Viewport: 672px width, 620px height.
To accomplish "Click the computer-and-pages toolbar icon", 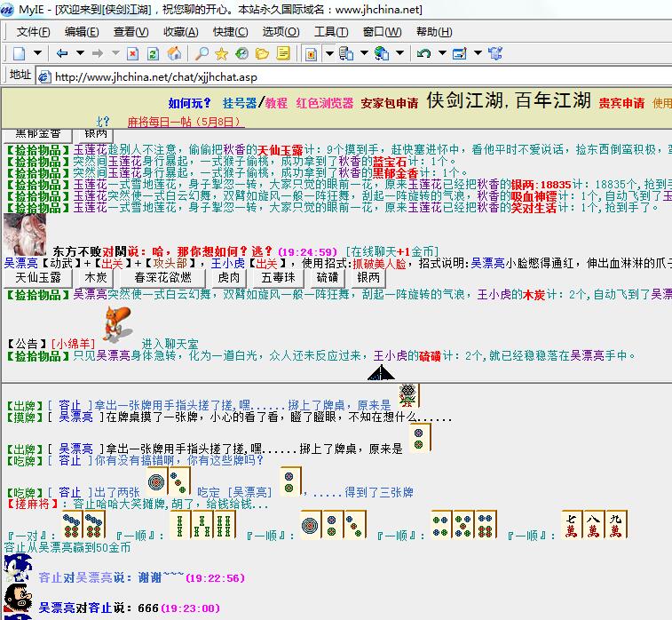I will tap(346, 53).
